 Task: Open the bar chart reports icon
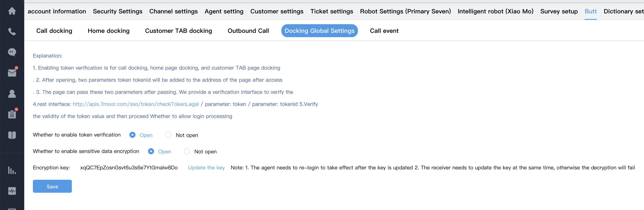point(12,170)
